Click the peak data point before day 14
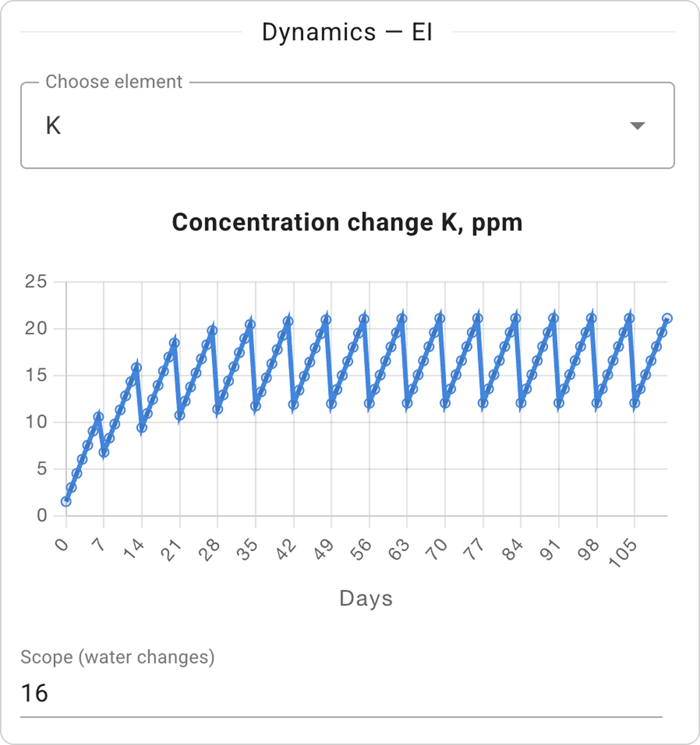This screenshot has height=745, width=700. pos(136,368)
